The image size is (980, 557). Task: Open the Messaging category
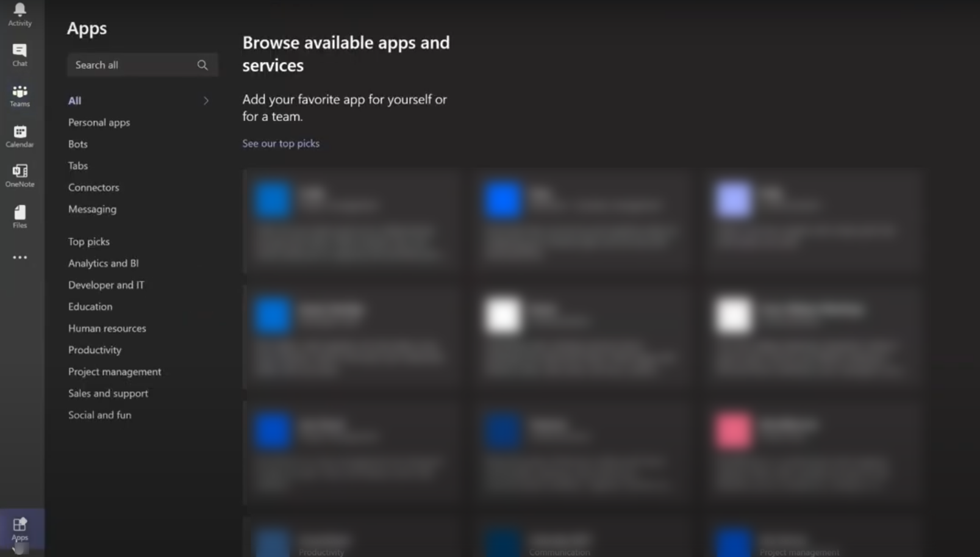pos(92,209)
